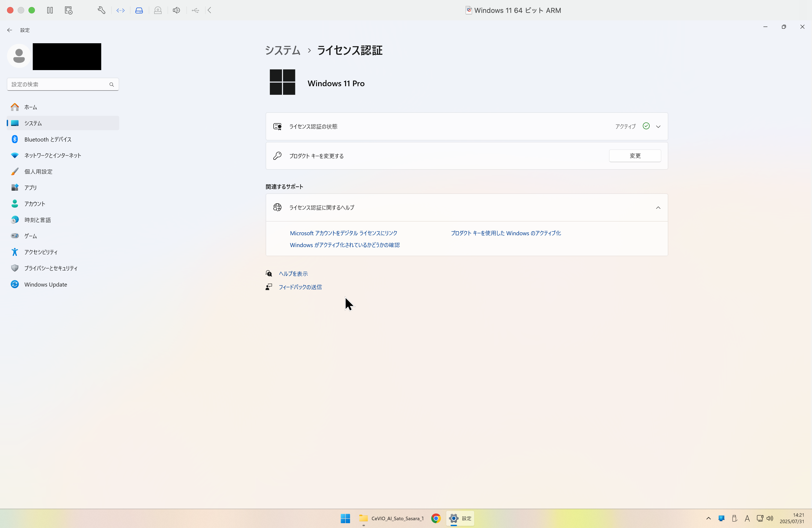Click フィードバックの送信 link
The height and width of the screenshot is (528, 812).
coord(300,287)
